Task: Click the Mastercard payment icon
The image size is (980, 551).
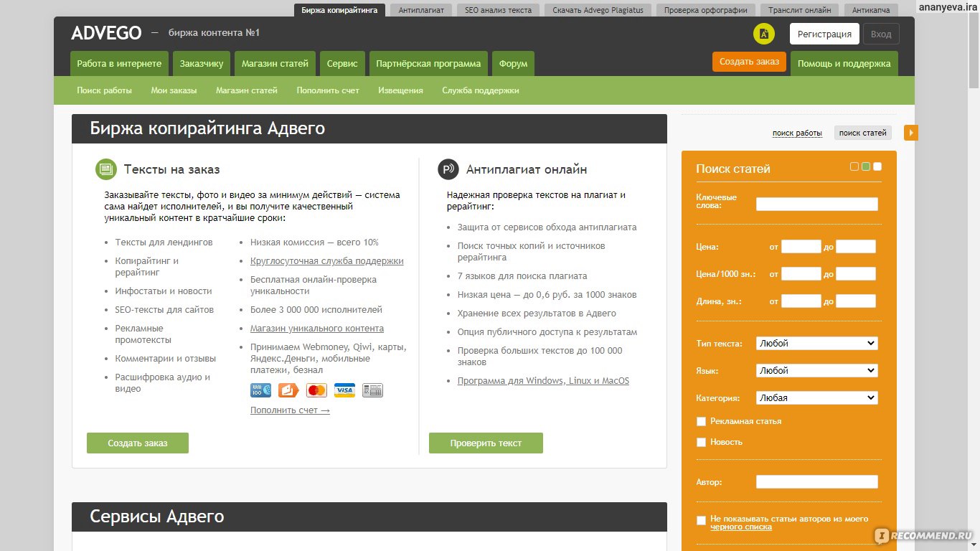Action: tap(316, 390)
